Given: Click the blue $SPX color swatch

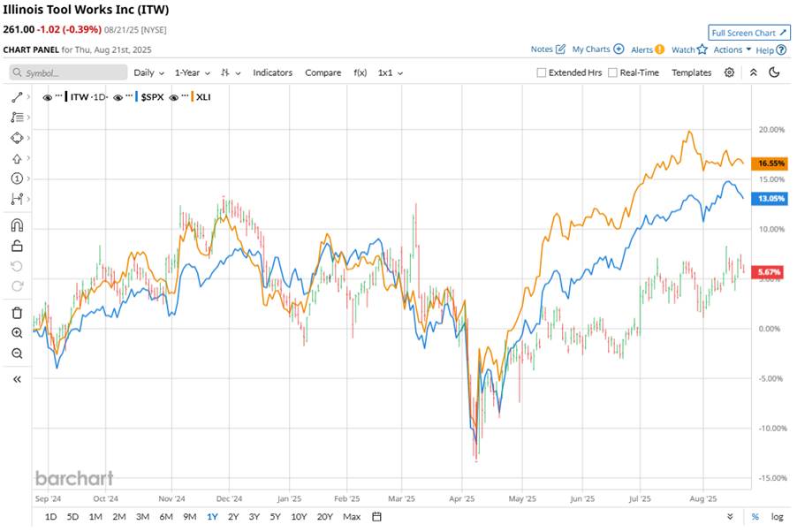Looking at the screenshot, I should tap(136, 96).
